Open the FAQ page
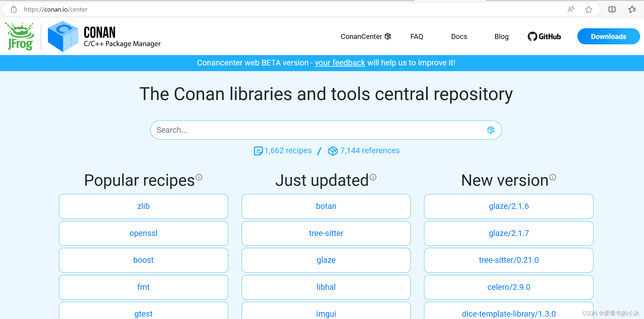The height and width of the screenshot is (319, 644). [x=417, y=37]
